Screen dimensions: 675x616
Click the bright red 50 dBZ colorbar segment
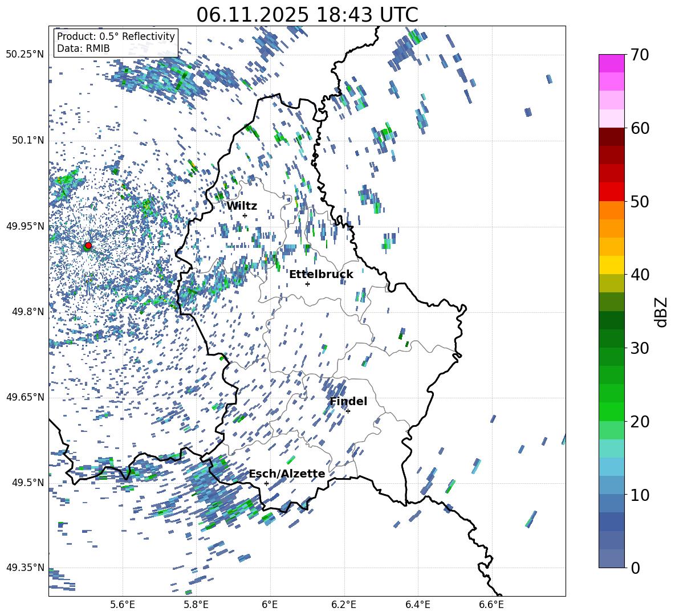click(611, 192)
